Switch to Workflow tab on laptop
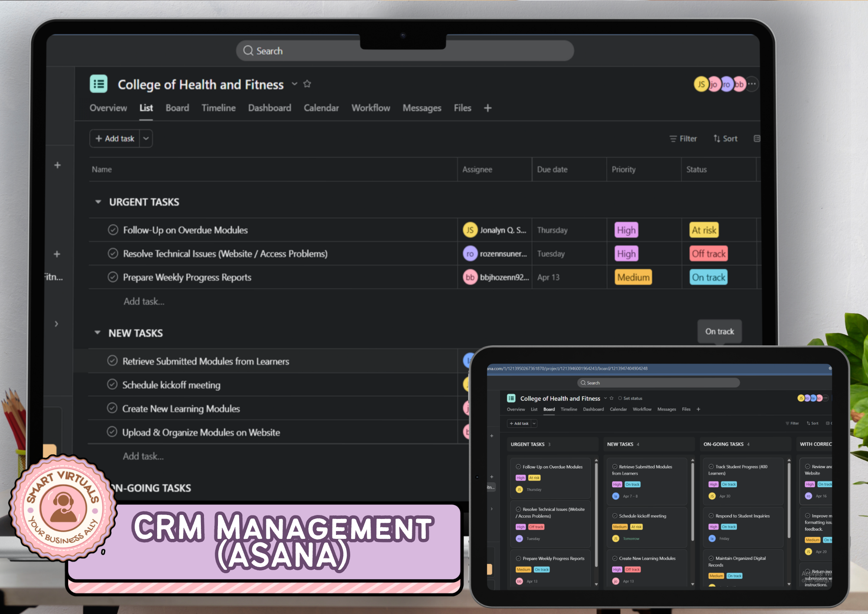The width and height of the screenshot is (868, 614). 371,108
